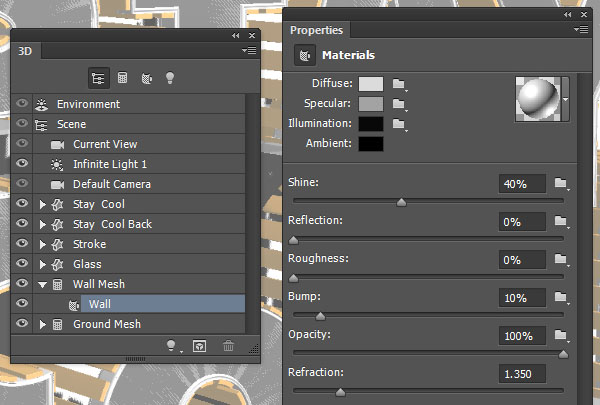Select the 3D panel tab
The width and height of the screenshot is (600, 405).
[x=26, y=51]
